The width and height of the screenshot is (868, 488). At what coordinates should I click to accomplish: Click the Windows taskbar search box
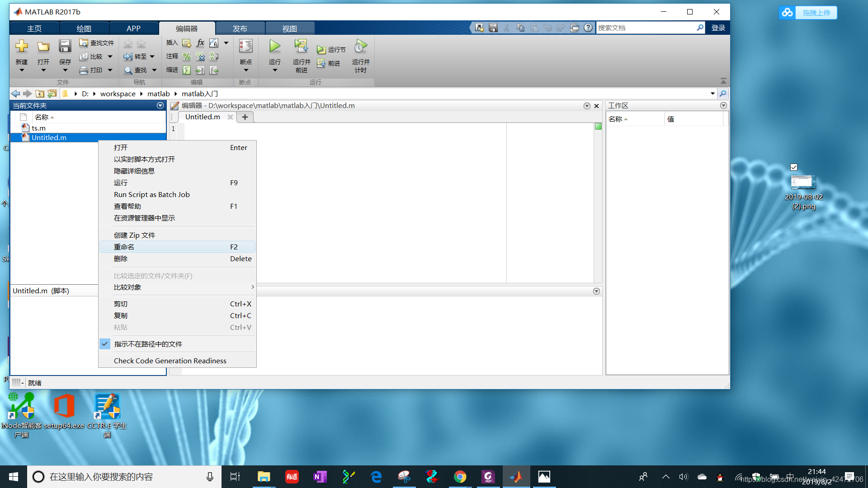[x=124, y=477]
